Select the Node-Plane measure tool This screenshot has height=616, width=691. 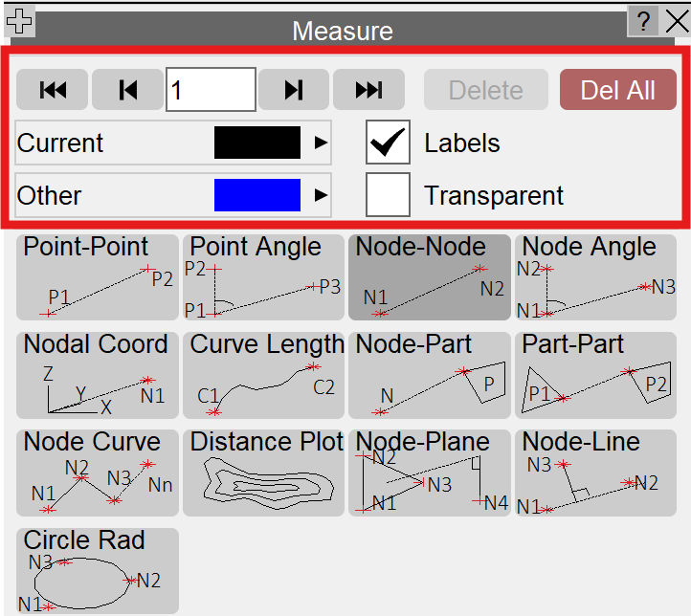pyautogui.click(x=430, y=473)
